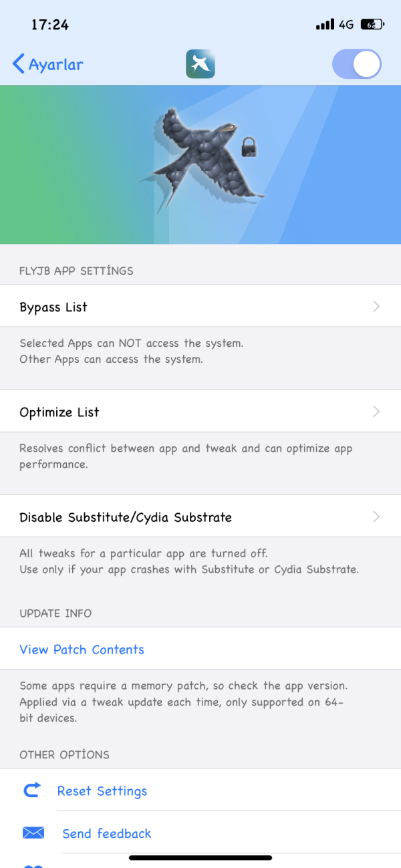Expand the Bypass List chevron

coord(376,307)
